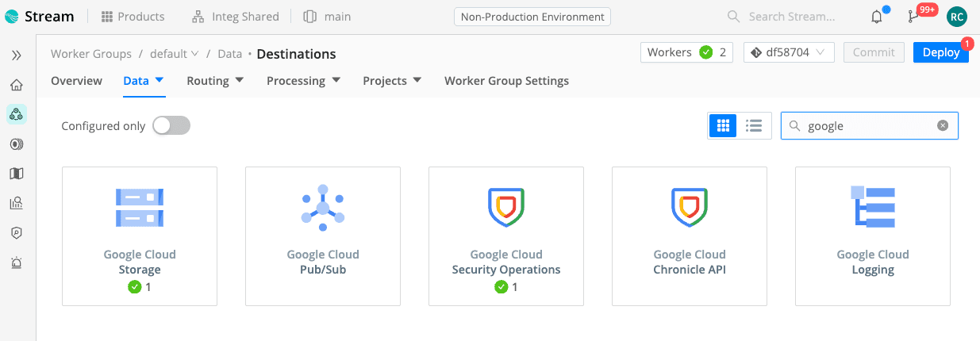This screenshot has width=980, height=341.
Task: Expand the Data tab dropdown arrow
Action: click(x=159, y=80)
